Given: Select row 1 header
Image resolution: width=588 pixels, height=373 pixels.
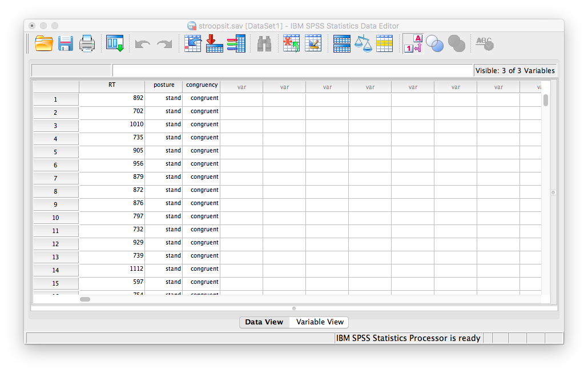Looking at the screenshot, I should click(x=55, y=99).
